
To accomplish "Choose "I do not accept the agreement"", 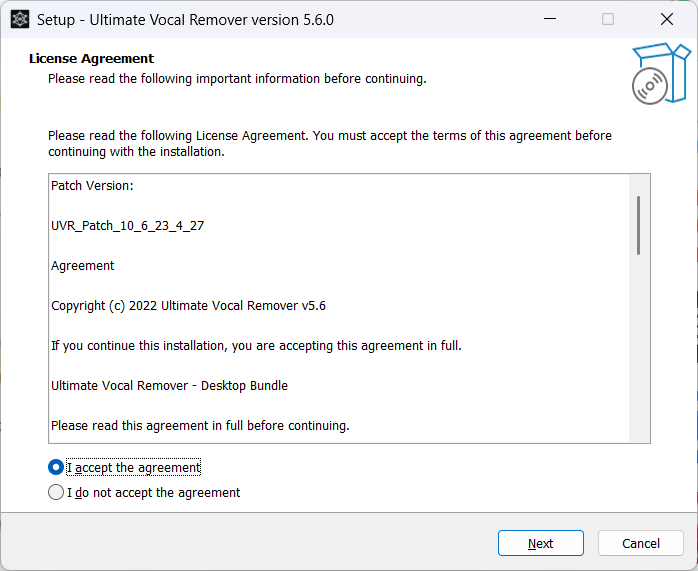I will tap(56, 492).
